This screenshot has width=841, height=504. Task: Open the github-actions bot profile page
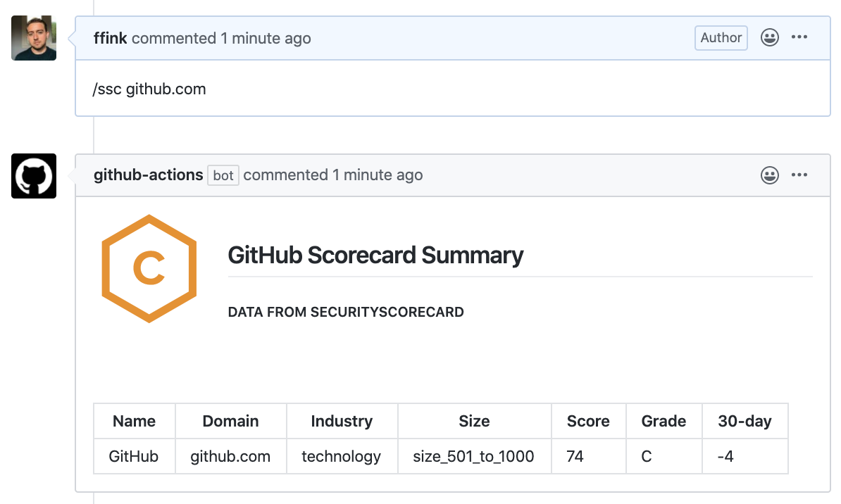pyautogui.click(x=148, y=175)
